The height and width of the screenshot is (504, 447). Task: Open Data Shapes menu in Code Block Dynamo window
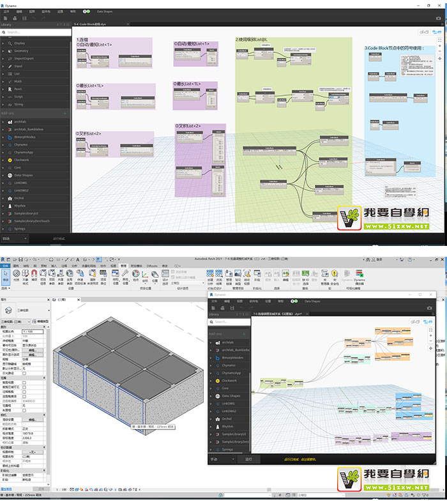tap(105, 11)
